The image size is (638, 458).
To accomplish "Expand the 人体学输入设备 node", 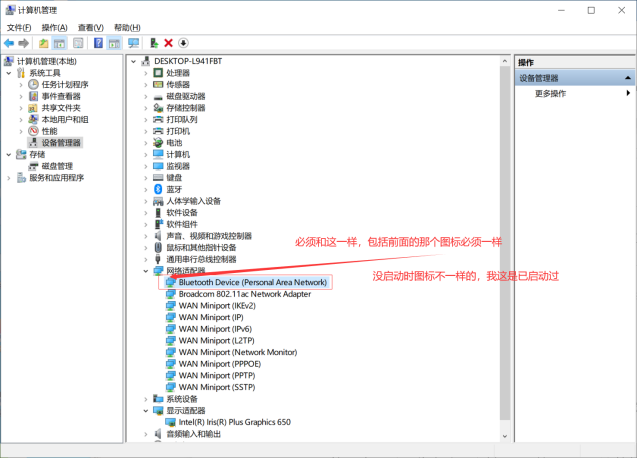I will [x=146, y=201].
